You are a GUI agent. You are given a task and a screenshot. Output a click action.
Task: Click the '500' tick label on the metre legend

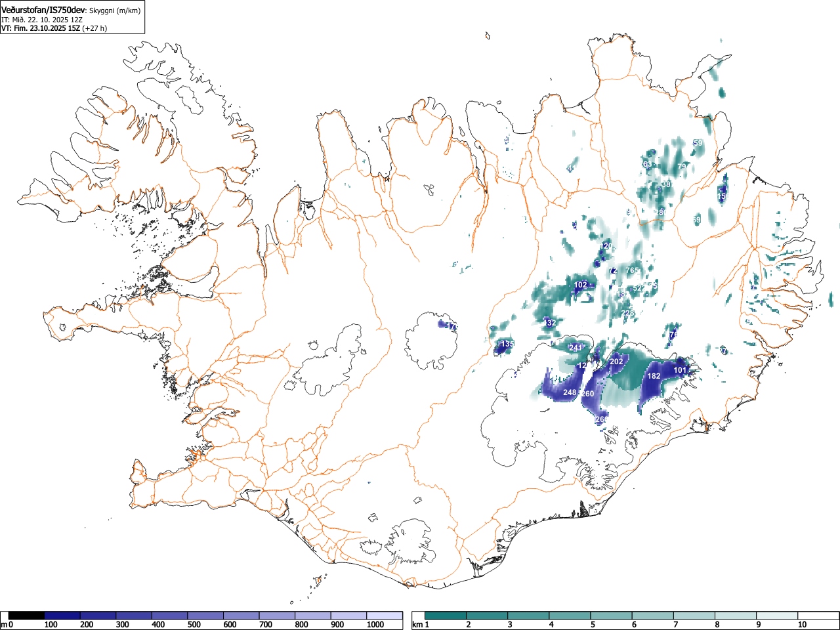coord(194,625)
